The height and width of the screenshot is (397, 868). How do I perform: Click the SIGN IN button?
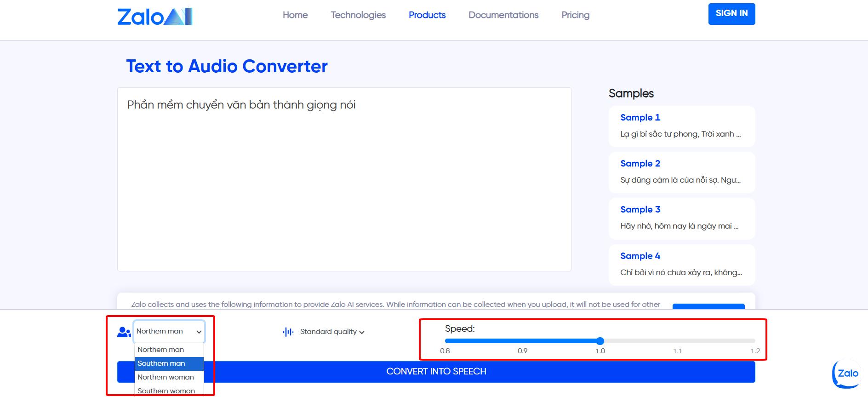(731, 14)
